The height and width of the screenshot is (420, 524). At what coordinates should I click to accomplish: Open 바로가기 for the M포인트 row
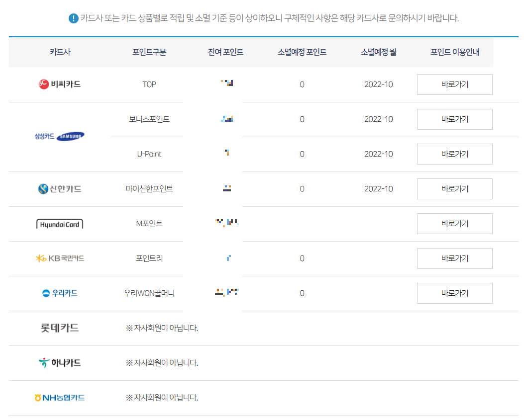point(454,224)
